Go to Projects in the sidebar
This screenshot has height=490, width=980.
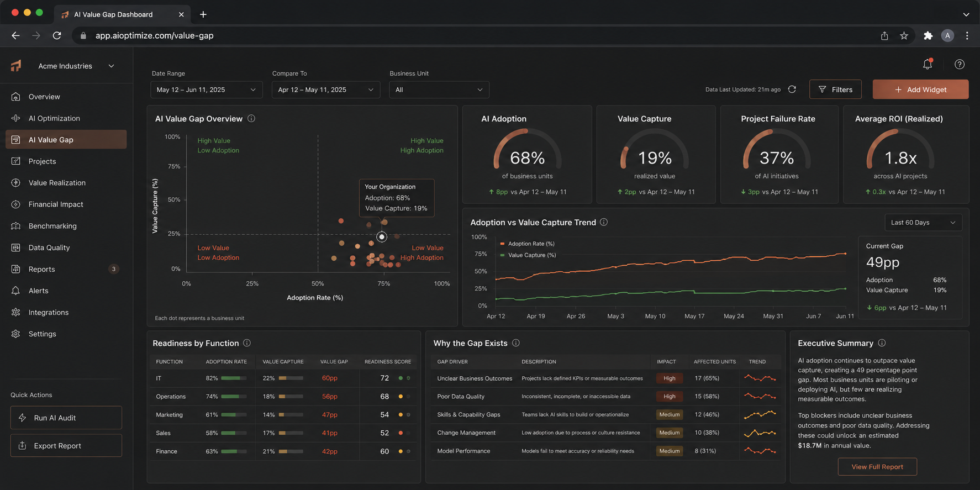66,161
